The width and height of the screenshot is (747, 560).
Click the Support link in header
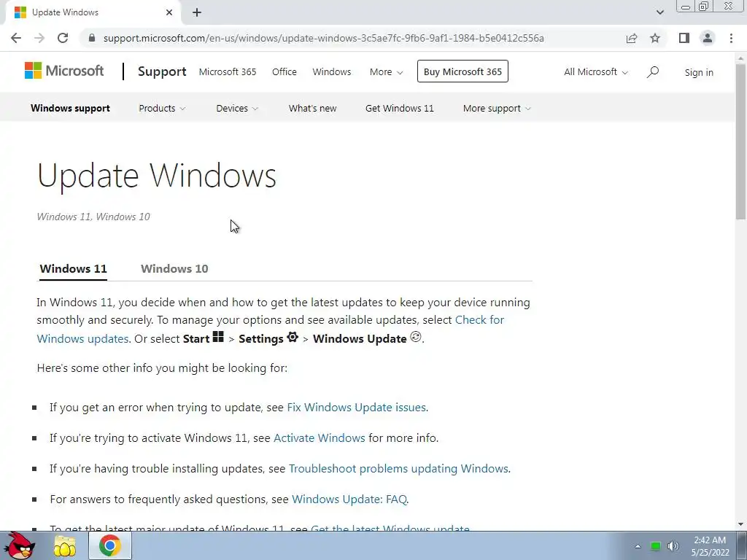(162, 71)
